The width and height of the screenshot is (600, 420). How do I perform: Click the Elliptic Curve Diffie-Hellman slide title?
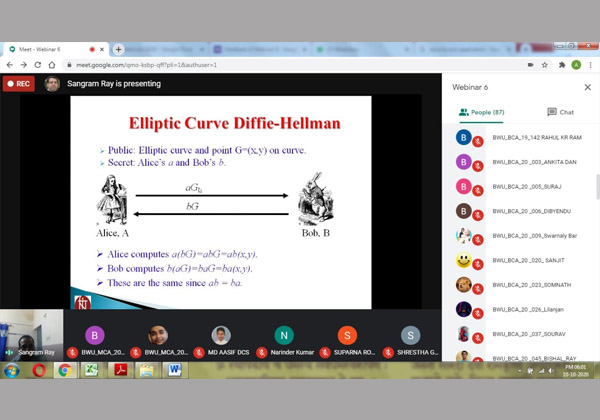click(235, 124)
